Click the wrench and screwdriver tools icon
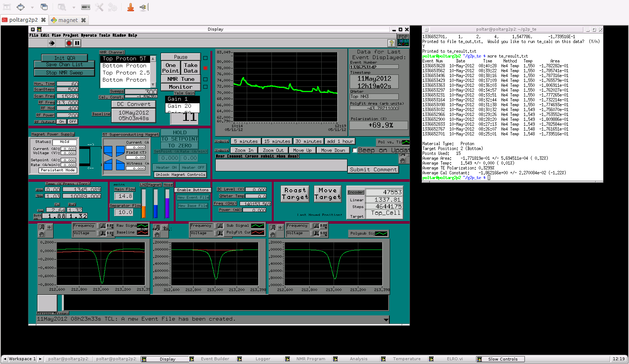 pos(99,7)
